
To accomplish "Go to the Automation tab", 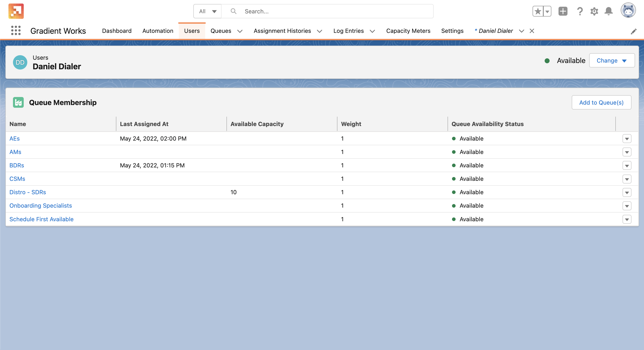I will pyautogui.click(x=158, y=31).
